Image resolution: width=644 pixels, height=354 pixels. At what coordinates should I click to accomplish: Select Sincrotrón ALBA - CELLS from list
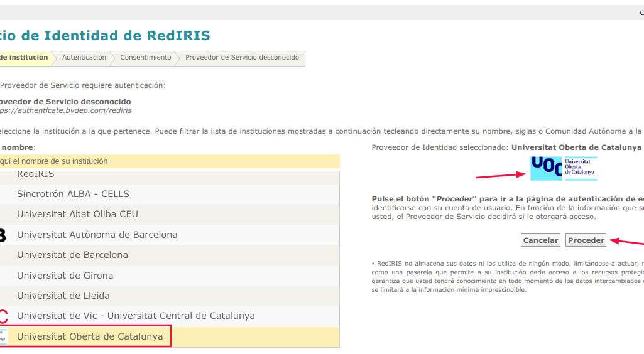(170, 194)
